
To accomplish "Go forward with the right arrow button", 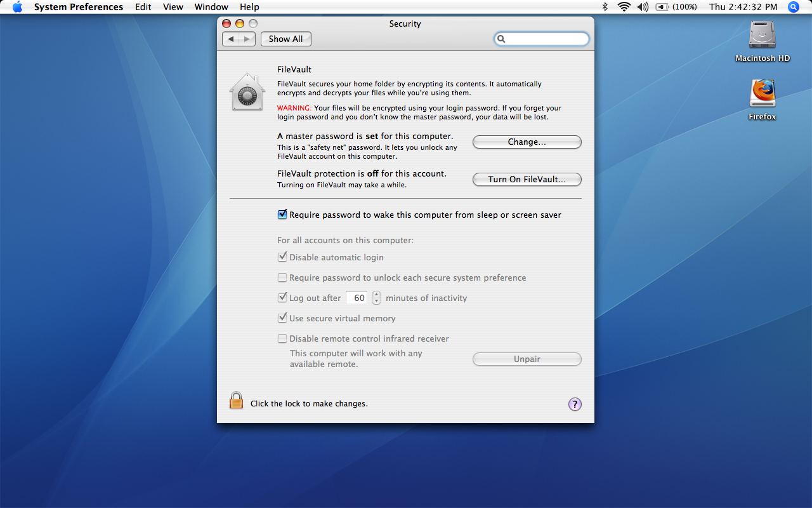I will 247,39.
